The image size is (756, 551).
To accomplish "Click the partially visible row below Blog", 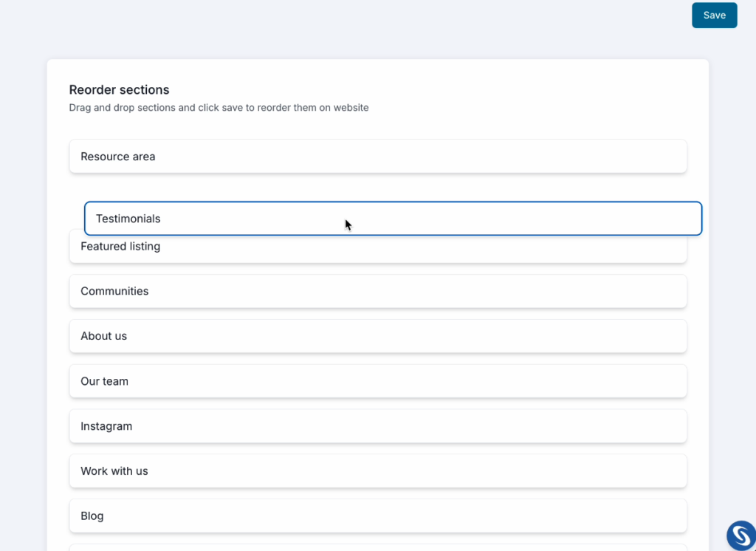I will (378, 547).
